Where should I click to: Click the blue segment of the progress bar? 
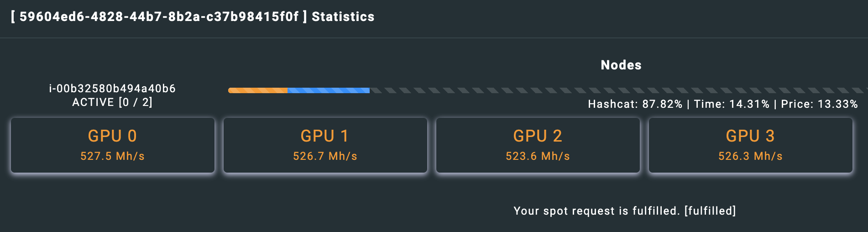329,90
